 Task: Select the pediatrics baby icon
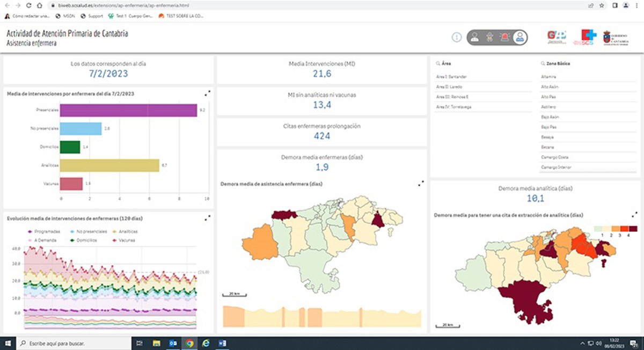click(489, 37)
